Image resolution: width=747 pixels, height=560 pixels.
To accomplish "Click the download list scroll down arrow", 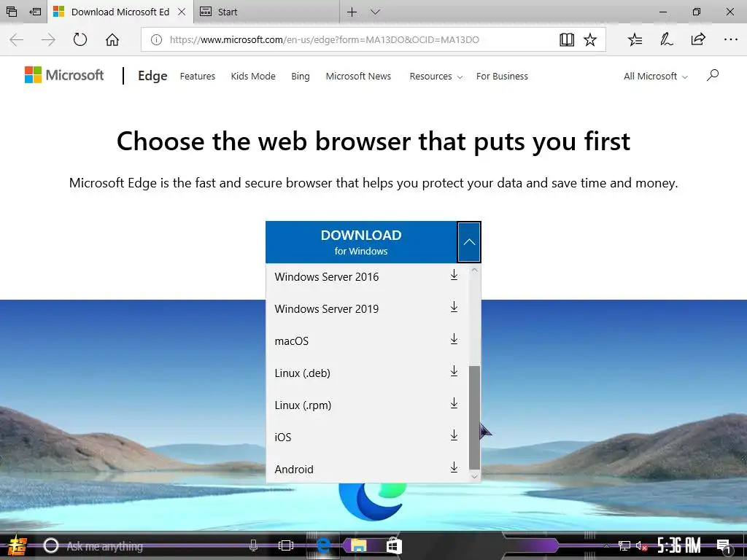I will click(474, 476).
